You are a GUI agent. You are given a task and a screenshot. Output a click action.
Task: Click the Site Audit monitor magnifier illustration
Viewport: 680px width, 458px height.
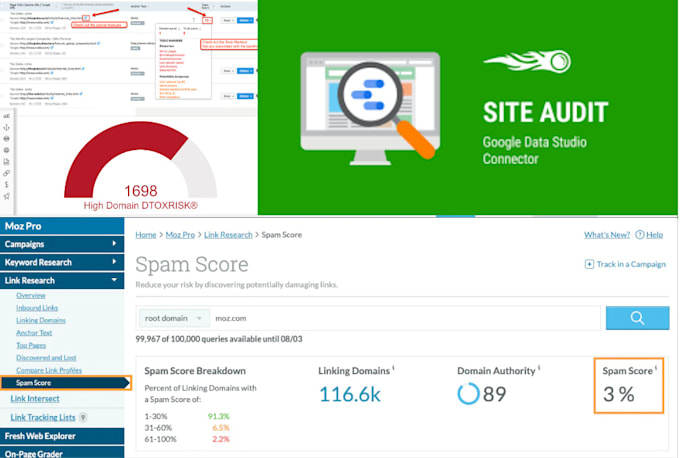point(370,108)
